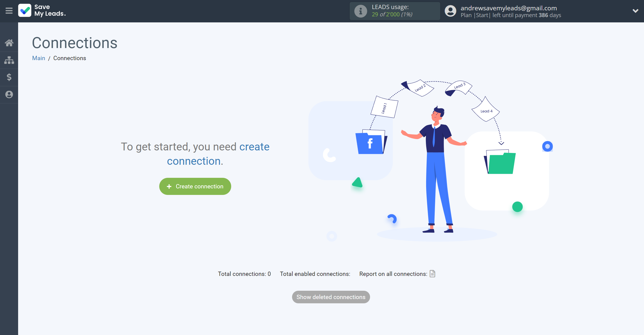Click Show deleted connections button
This screenshot has height=335, width=644.
(331, 297)
